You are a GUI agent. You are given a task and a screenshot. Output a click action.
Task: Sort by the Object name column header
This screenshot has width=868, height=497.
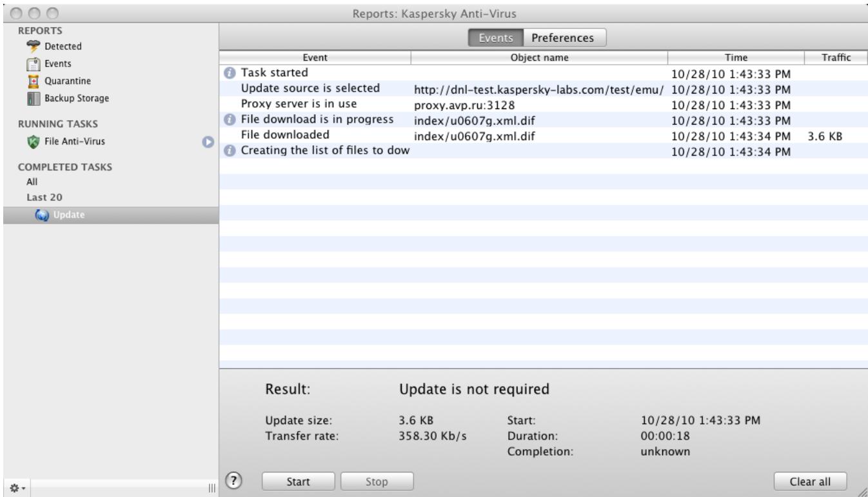(x=539, y=58)
